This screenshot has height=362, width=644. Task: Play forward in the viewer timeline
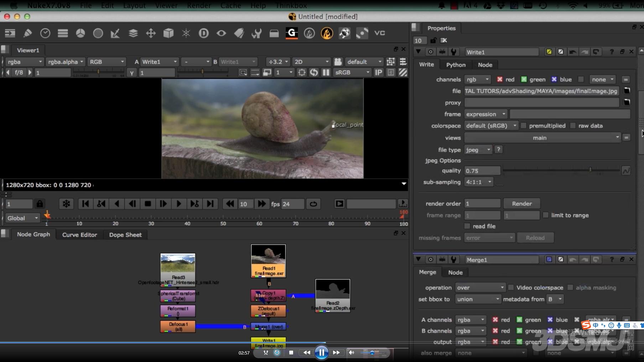178,204
